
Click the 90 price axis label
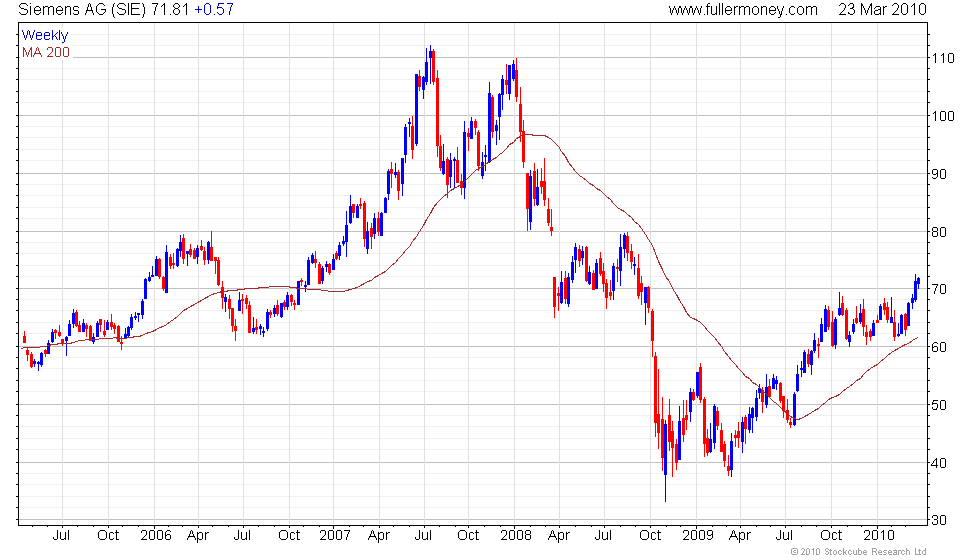[x=939, y=174]
